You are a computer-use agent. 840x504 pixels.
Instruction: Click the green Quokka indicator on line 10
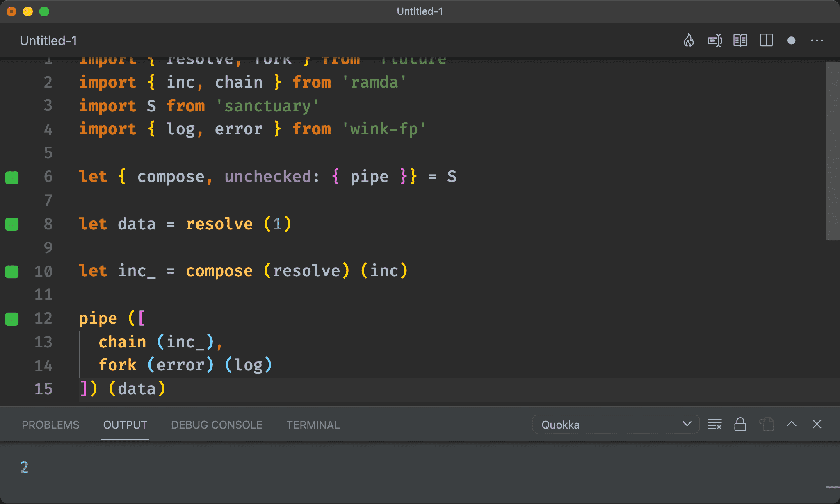[x=12, y=272]
